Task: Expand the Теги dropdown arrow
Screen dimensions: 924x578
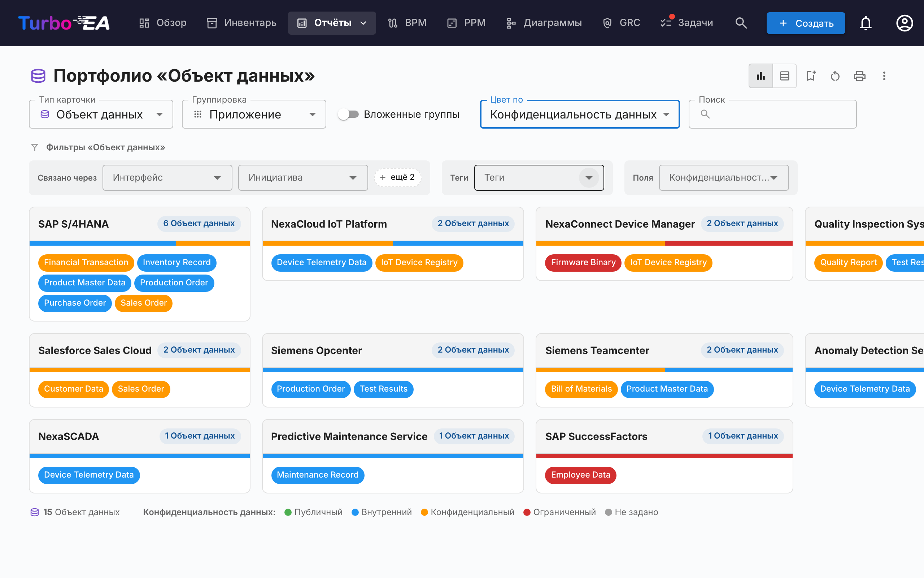Action: tap(589, 177)
